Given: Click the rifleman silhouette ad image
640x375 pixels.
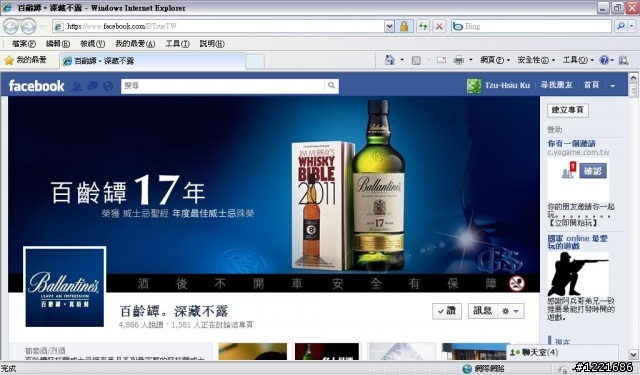Looking at the screenshot, I should coord(578,274).
